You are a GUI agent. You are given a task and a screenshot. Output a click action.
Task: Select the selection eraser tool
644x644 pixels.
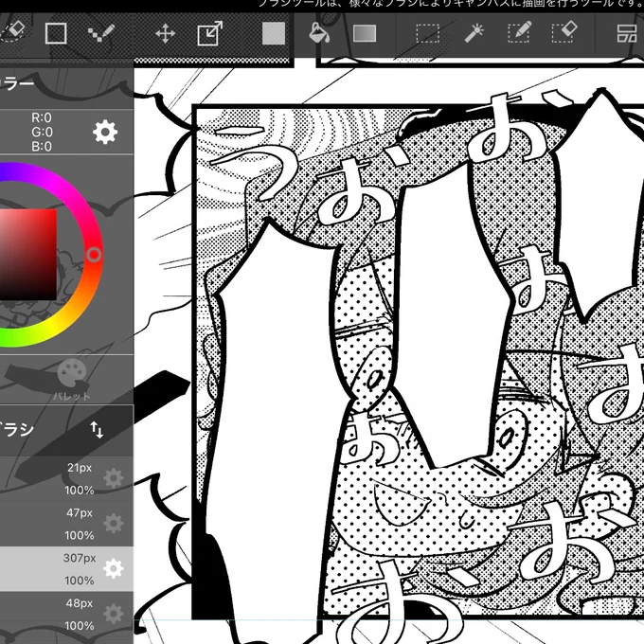tap(564, 32)
